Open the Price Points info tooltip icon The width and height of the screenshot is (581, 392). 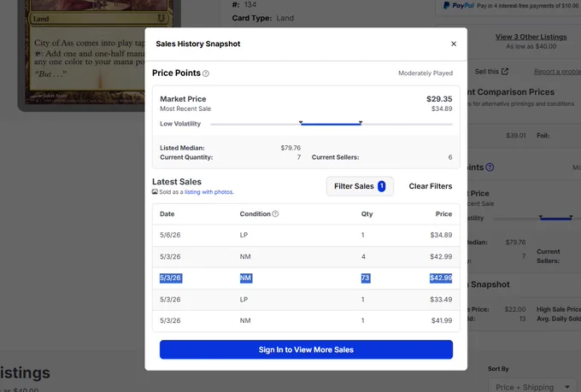click(206, 73)
